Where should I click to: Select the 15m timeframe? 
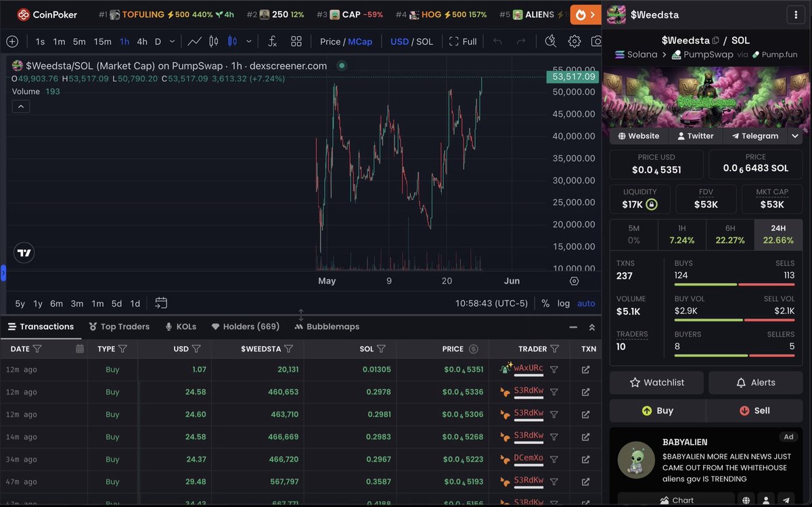pos(102,41)
